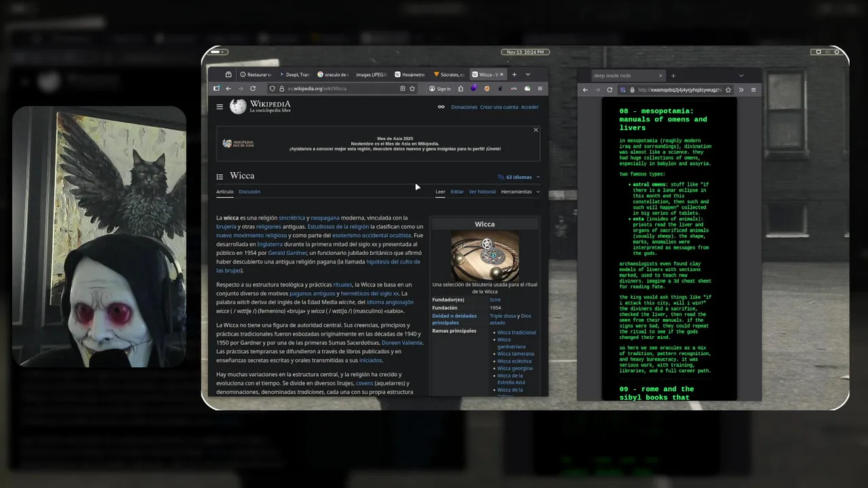Dismiss the Mes de Asia banner
The height and width of the screenshot is (488, 868).
(536, 130)
